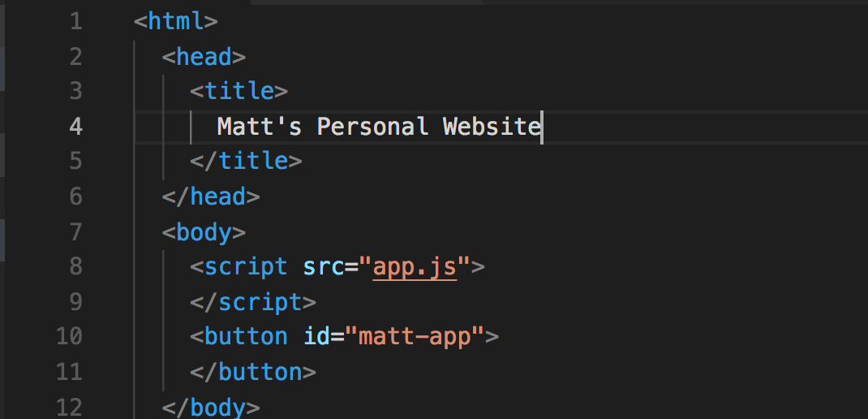Click line number 8 in the gutter
This screenshot has height=419, width=868.
[76, 266]
